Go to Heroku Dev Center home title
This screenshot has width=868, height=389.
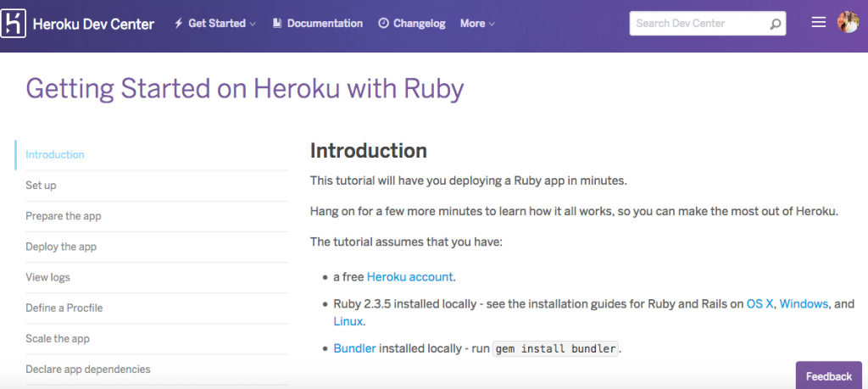[x=93, y=24]
